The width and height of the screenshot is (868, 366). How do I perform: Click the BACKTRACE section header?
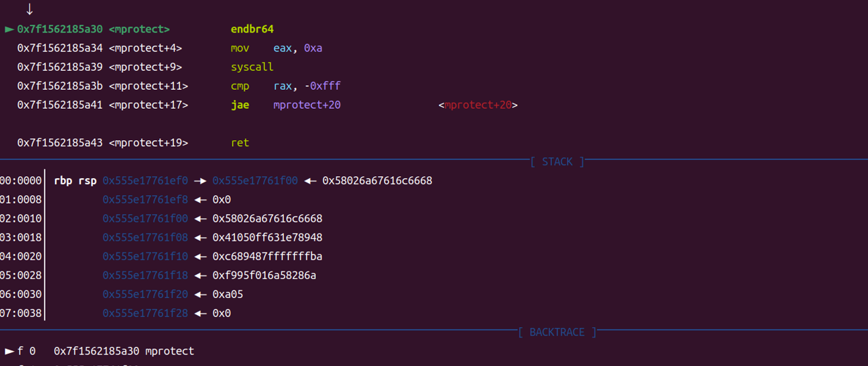pyautogui.click(x=557, y=332)
